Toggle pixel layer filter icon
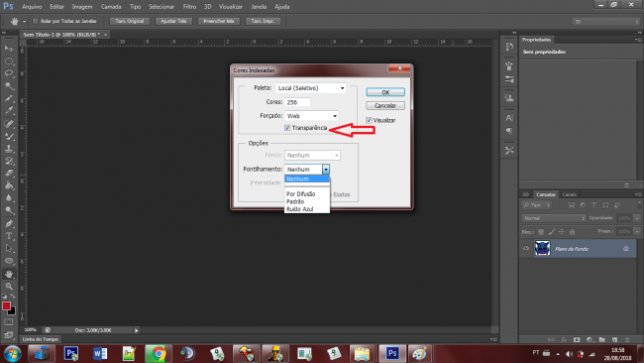This screenshot has height=363, width=644. (x=572, y=204)
